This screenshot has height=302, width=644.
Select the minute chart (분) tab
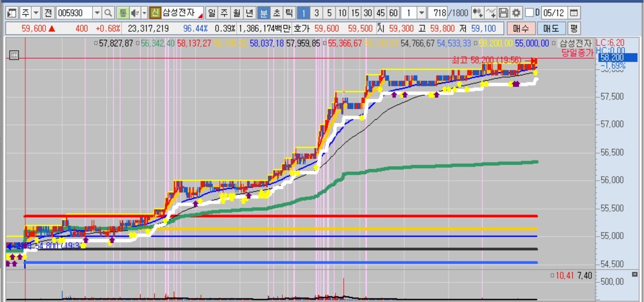[263, 13]
